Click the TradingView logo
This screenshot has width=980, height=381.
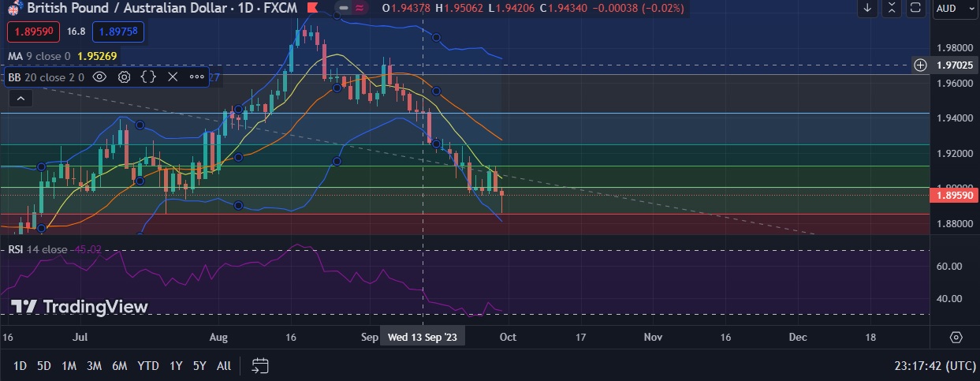[80, 307]
